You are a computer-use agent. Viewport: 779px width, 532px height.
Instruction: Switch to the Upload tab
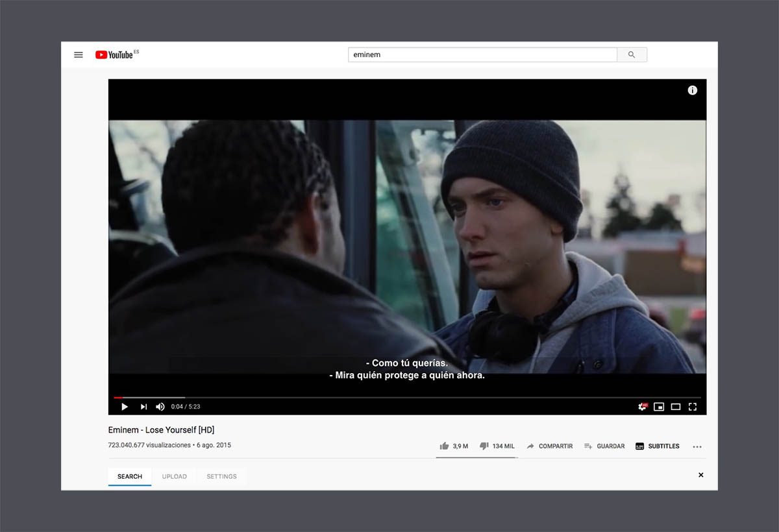coord(174,477)
